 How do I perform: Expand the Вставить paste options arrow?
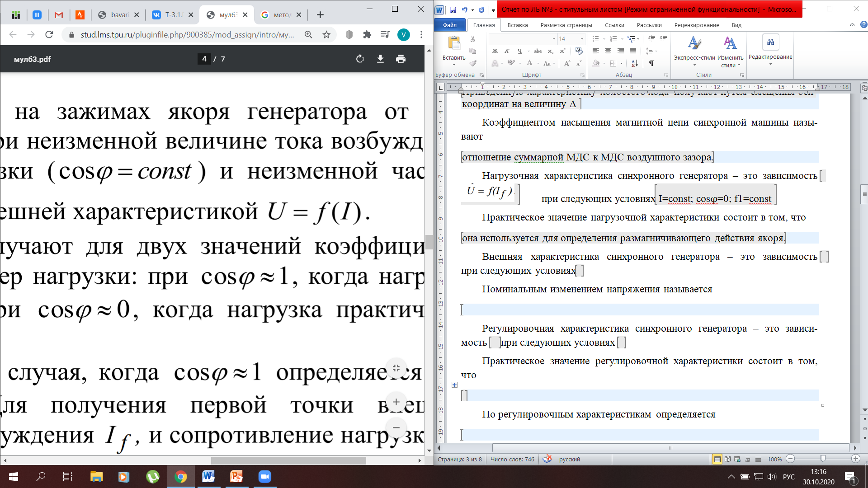tap(454, 65)
